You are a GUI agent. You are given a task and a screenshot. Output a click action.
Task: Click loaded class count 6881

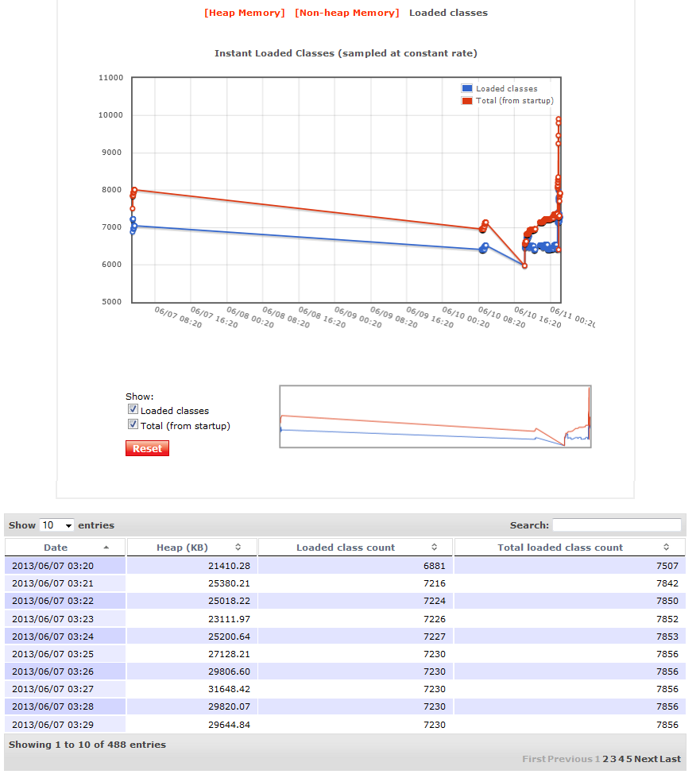click(435, 566)
